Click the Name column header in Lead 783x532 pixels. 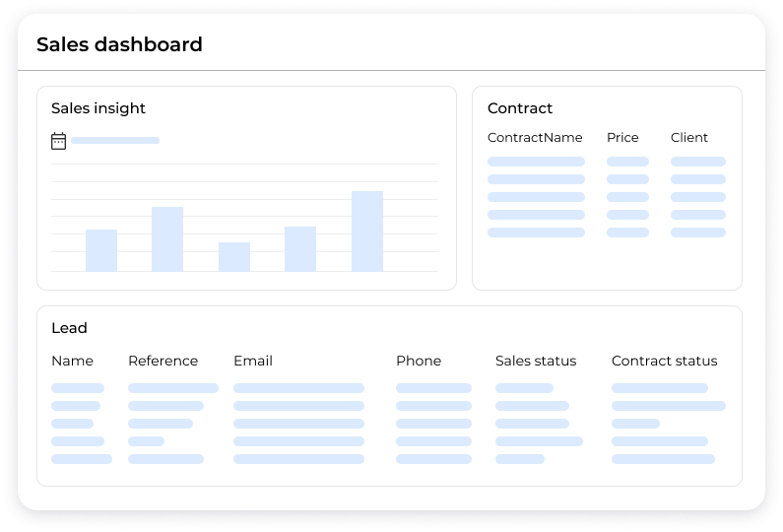click(x=72, y=361)
